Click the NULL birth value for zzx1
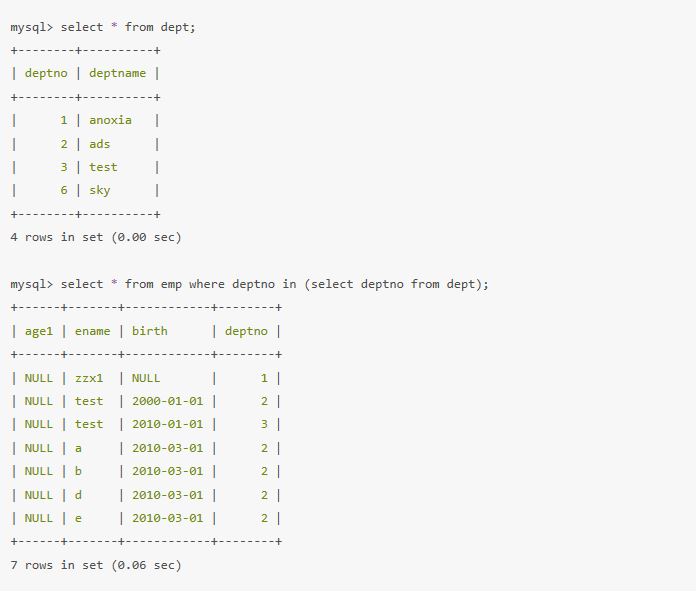Viewport: 697px width, 598px height. (x=146, y=378)
